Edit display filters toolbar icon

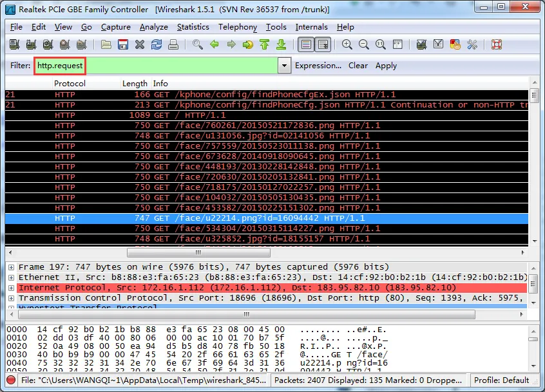438,44
